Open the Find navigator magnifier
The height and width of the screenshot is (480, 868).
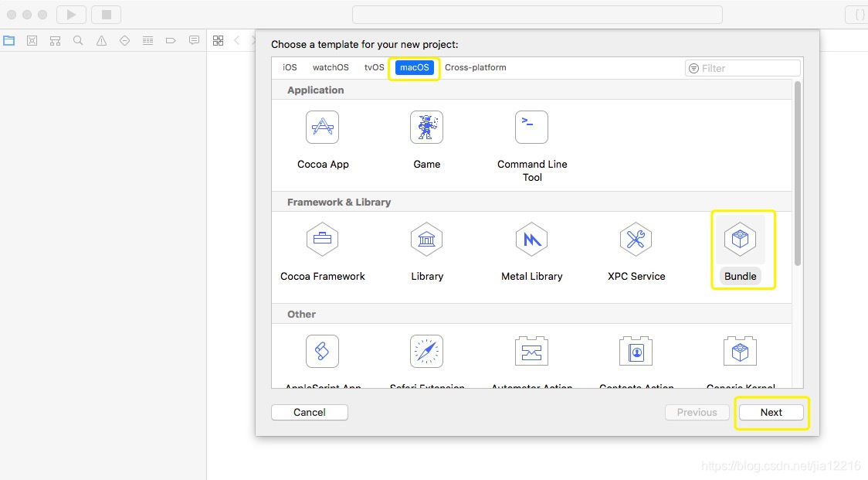click(78, 40)
